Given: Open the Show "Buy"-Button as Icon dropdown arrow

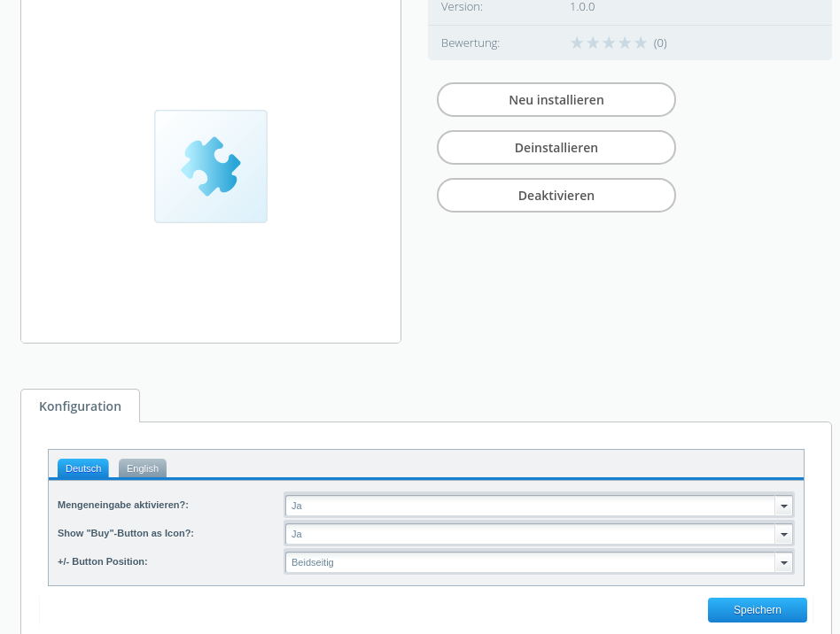Looking at the screenshot, I should [x=783, y=534].
